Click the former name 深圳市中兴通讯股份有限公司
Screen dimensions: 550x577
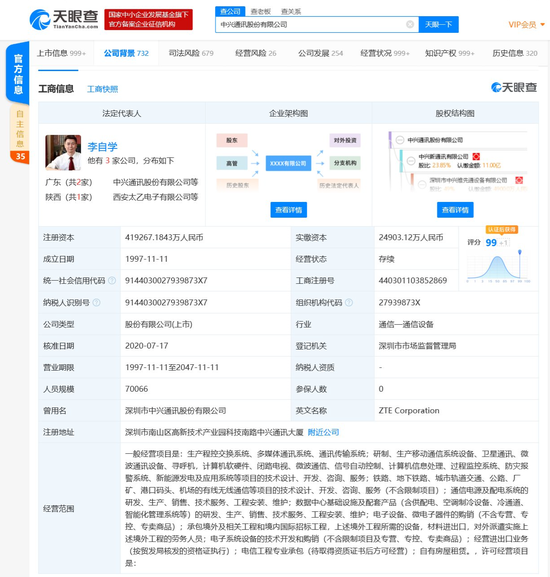tap(175, 411)
